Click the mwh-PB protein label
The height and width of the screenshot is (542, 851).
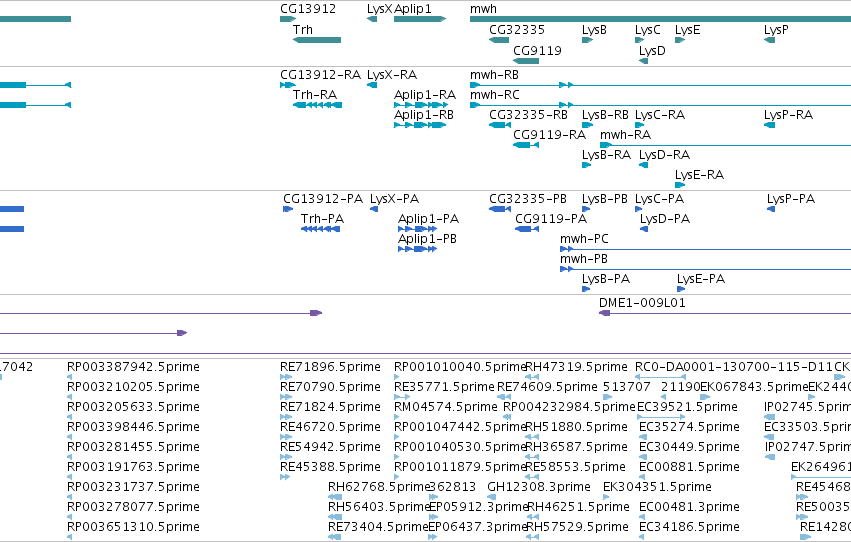(x=584, y=259)
